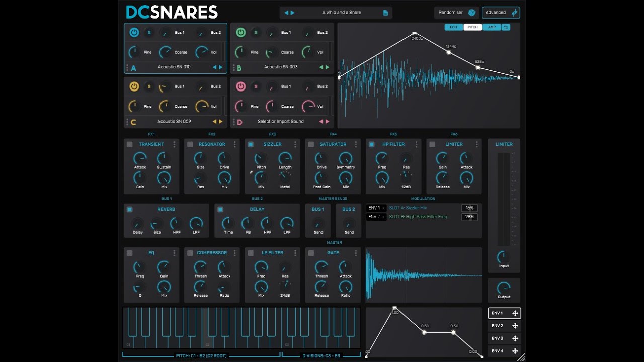The height and width of the screenshot is (362, 644).
Task: Enable the master Compressor
Action: point(190,253)
